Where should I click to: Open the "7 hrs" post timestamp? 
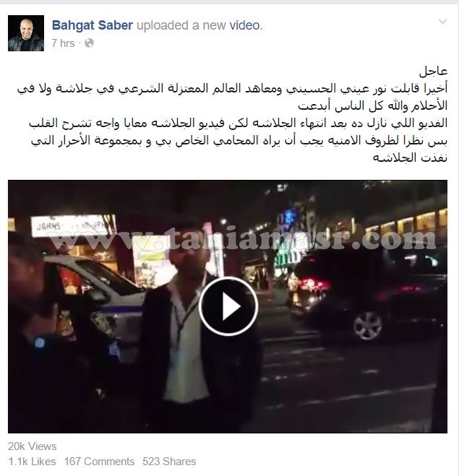(63, 43)
